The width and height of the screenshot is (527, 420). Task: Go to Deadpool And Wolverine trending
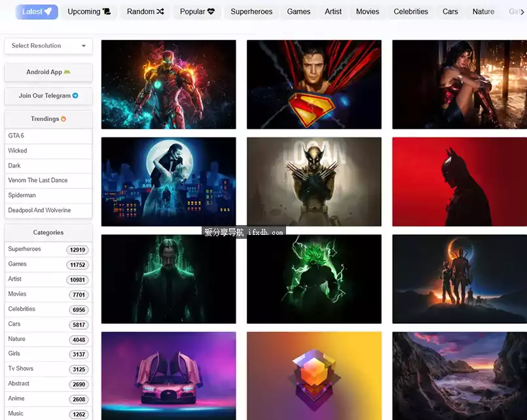pos(39,210)
